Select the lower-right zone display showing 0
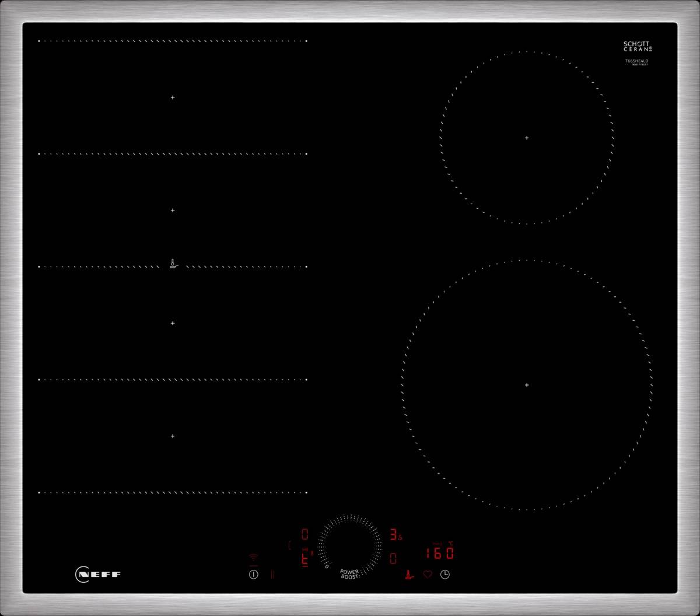The width and height of the screenshot is (700, 616). (x=394, y=558)
